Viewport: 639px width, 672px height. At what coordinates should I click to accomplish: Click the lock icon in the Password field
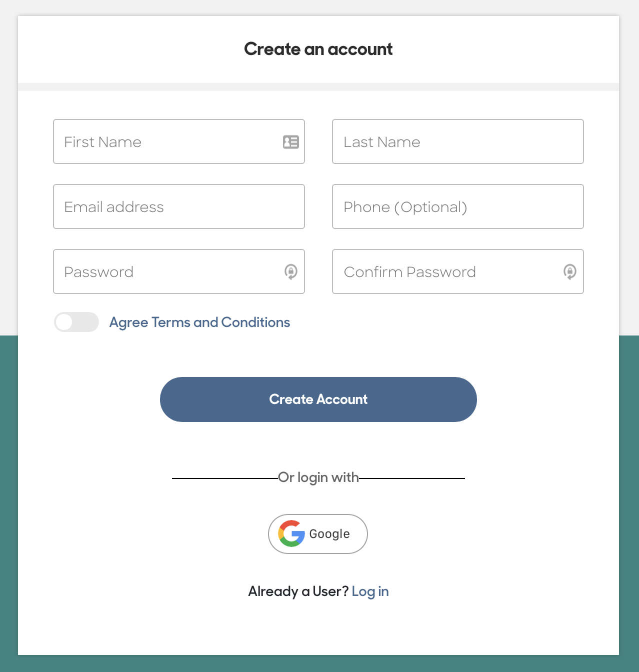[291, 272]
